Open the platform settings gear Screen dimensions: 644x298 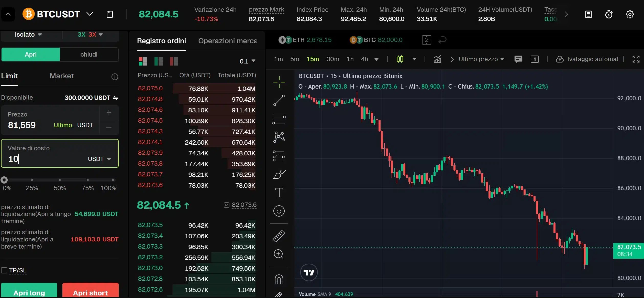pyautogui.click(x=630, y=14)
